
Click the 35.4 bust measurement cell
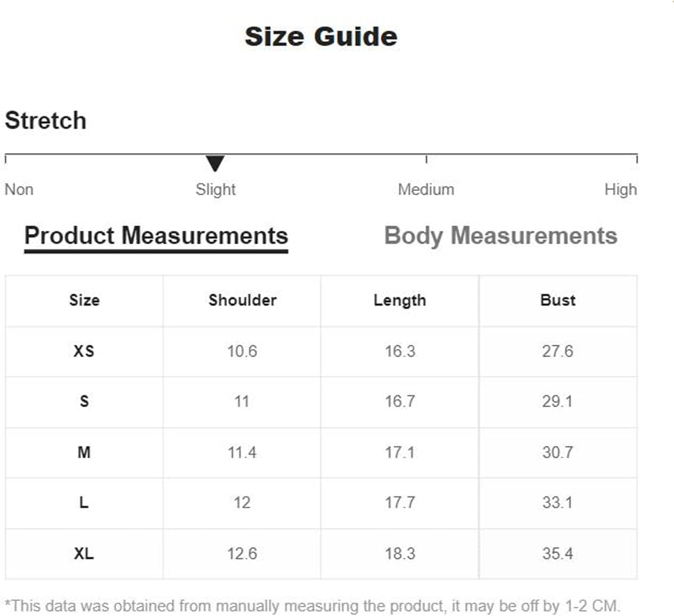[557, 553]
